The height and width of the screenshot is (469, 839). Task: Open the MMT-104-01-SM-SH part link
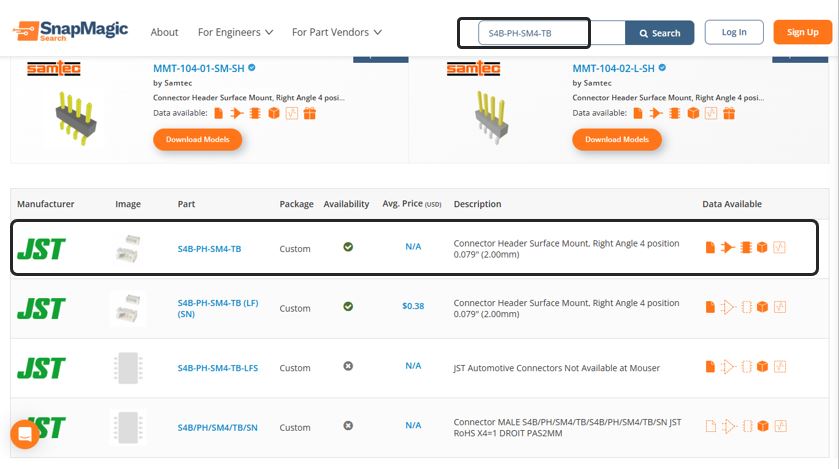(199, 68)
